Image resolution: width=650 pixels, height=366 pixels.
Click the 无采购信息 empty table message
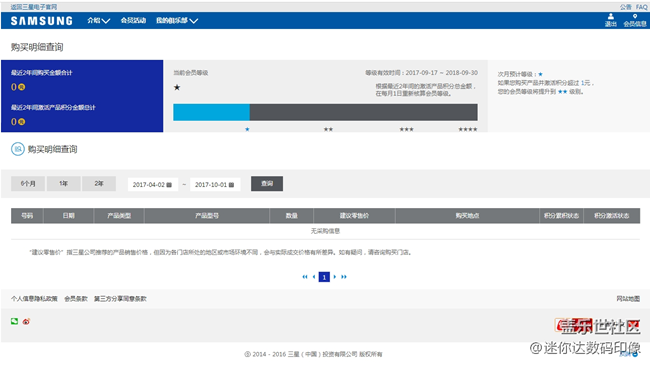point(325,231)
